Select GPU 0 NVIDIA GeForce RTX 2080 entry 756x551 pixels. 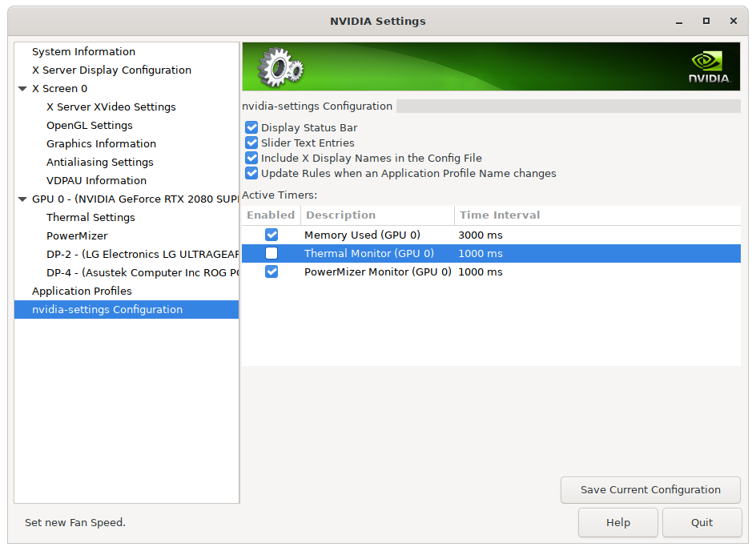point(135,199)
